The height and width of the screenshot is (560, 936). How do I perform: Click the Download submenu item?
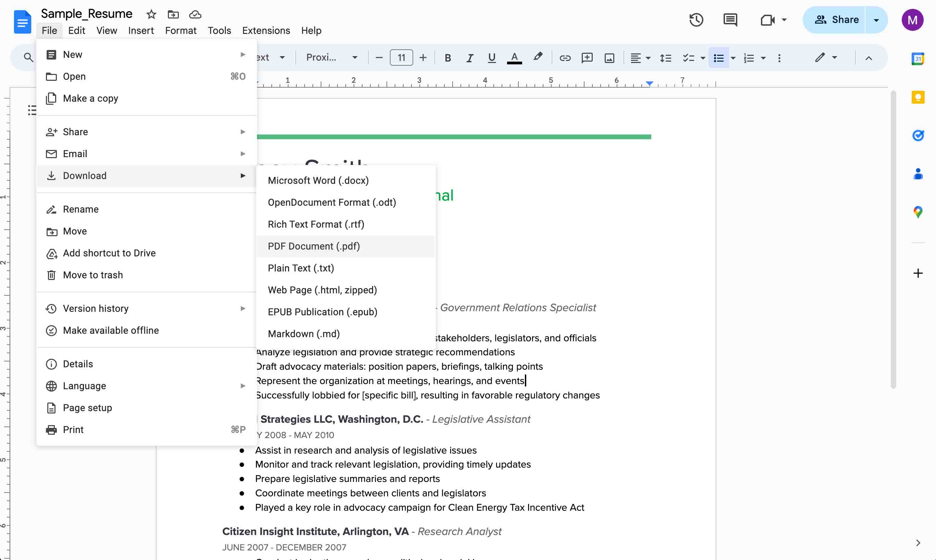point(85,175)
